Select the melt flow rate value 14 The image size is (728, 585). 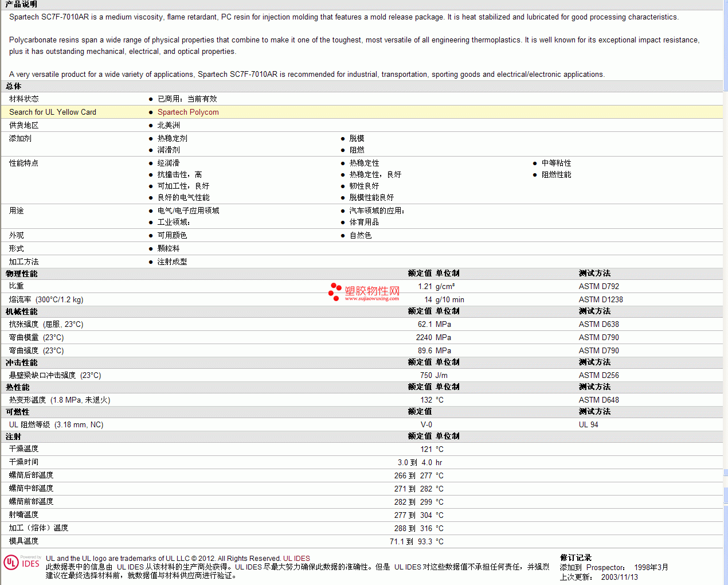point(428,299)
